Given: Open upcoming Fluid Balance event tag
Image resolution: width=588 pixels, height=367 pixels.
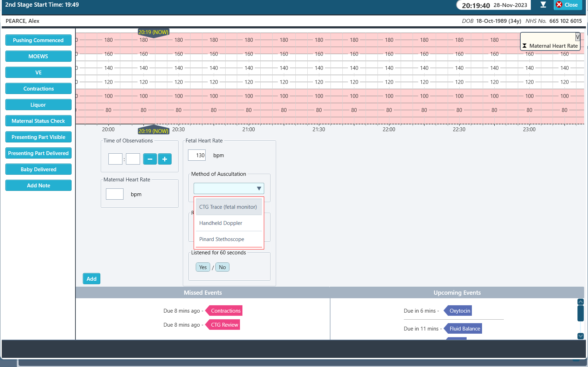Looking at the screenshot, I should click(x=463, y=328).
